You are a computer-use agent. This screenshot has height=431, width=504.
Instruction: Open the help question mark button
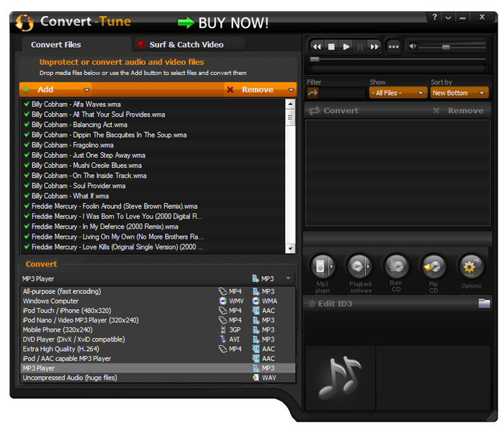point(435,17)
